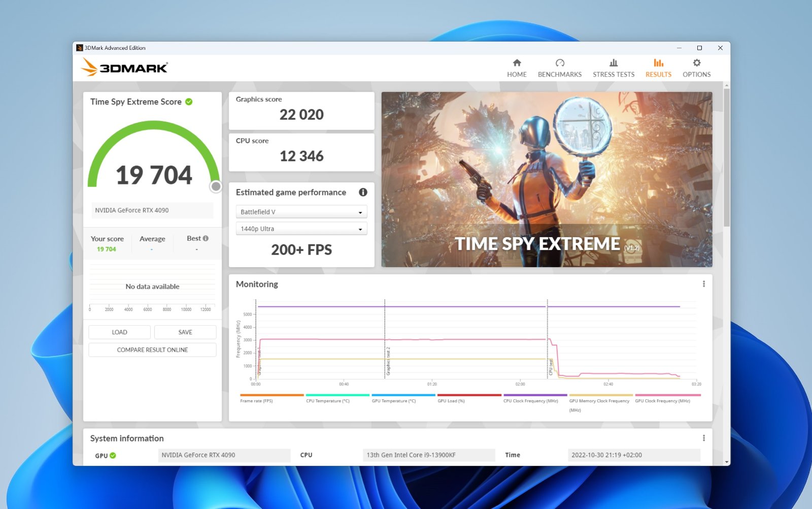Image resolution: width=812 pixels, height=509 pixels.
Task: Click the No data available text
Action: [152, 287]
